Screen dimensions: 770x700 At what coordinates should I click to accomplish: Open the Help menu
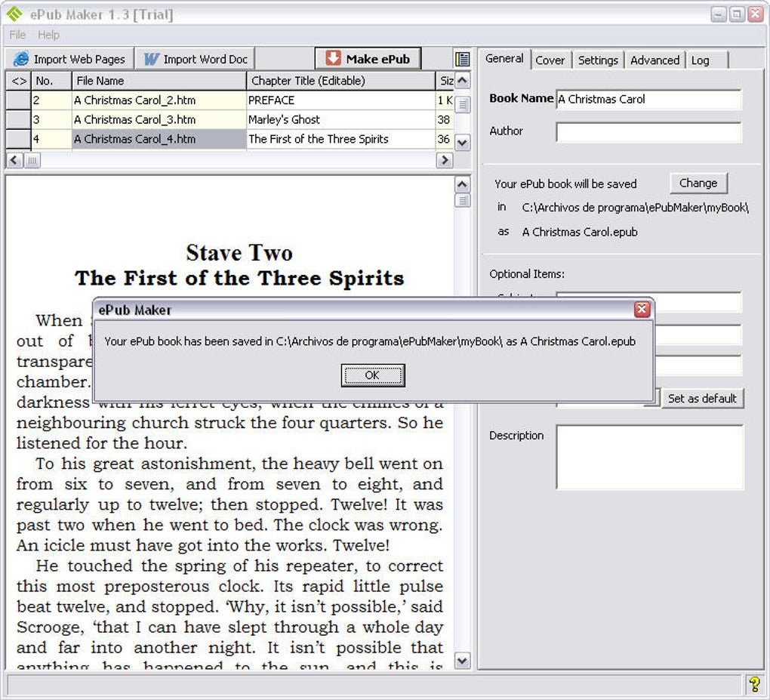click(48, 35)
